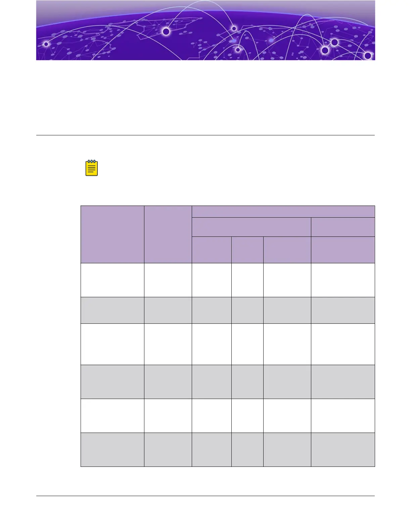The image size is (411, 532).
Task: Select the tall first-column purple header cell
Action: 112,234
